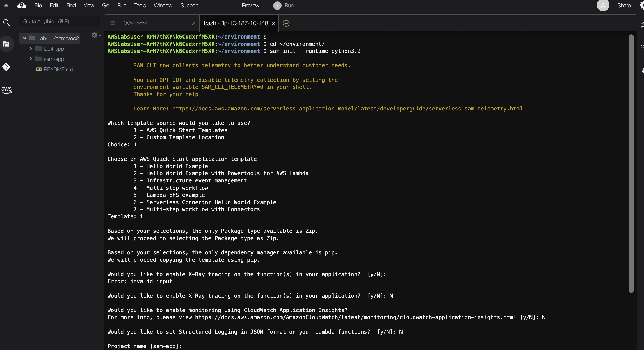Add a new tab with plus icon

(286, 23)
